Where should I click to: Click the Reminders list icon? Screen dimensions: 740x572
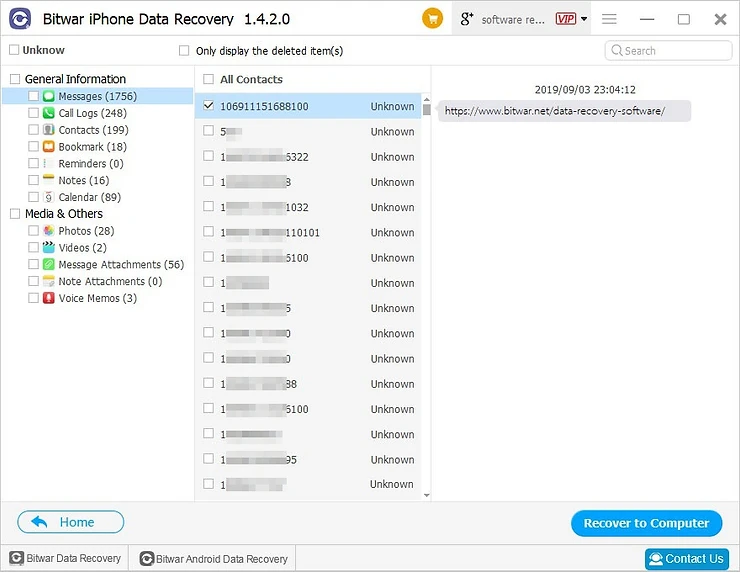tap(49, 163)
